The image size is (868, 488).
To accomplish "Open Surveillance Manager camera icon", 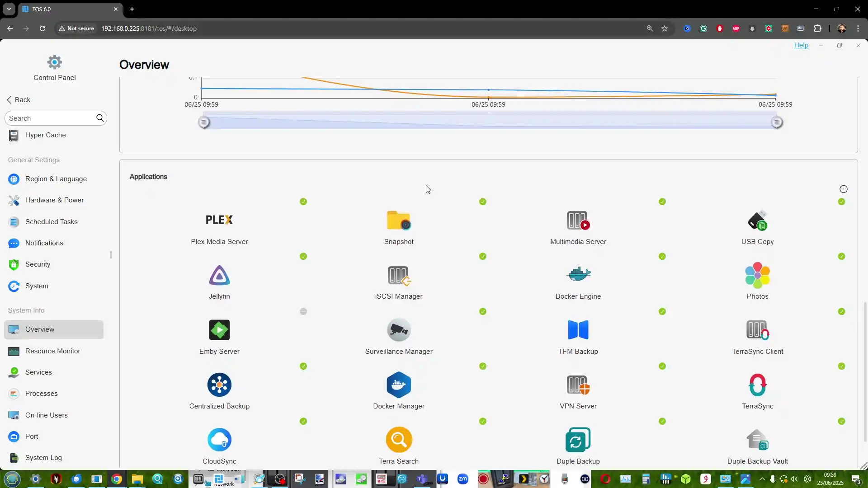I will (x=399, y=330).
